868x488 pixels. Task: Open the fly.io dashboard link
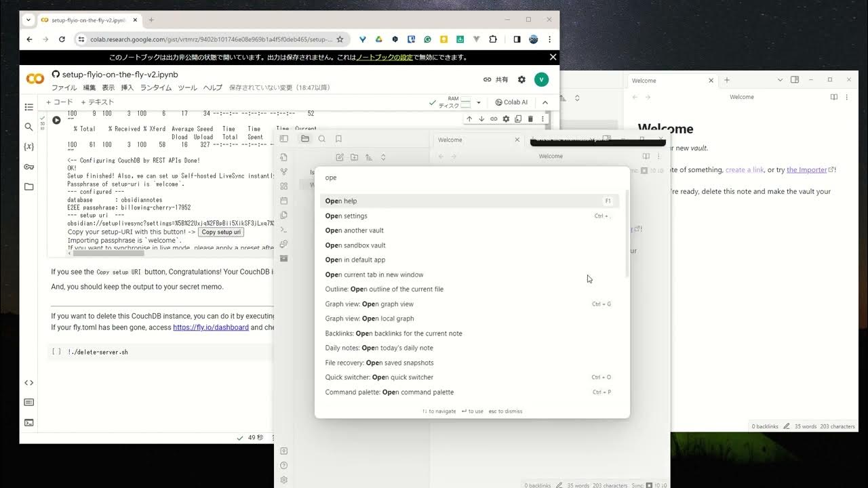coord(211,327)
